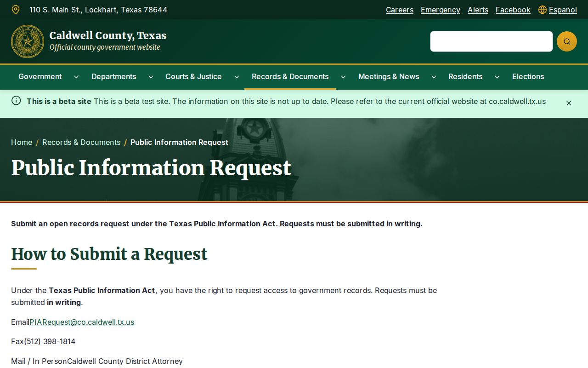Open the Residents nav item
Screen dimensions: 588x368
point(465,77)
